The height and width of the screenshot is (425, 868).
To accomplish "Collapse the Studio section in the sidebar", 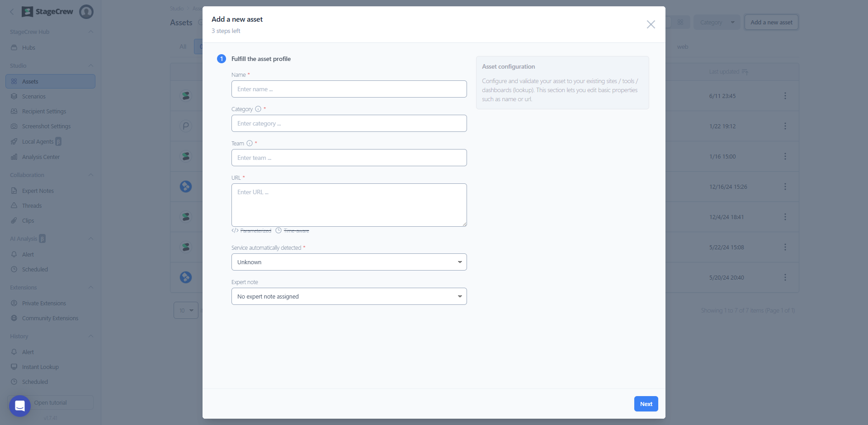I will (x=90, y=65).
